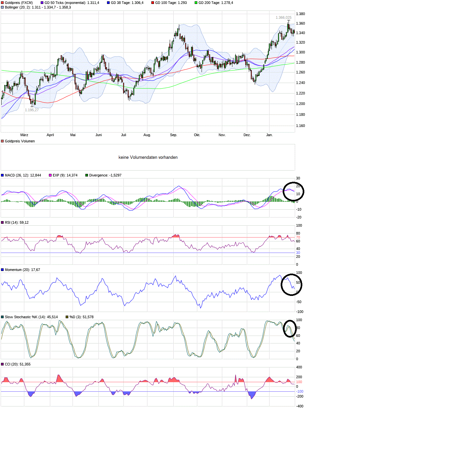The image size is (476, 456).
Task: Click the CCI (20) legend swatch
Action: (x=2, y=364)
